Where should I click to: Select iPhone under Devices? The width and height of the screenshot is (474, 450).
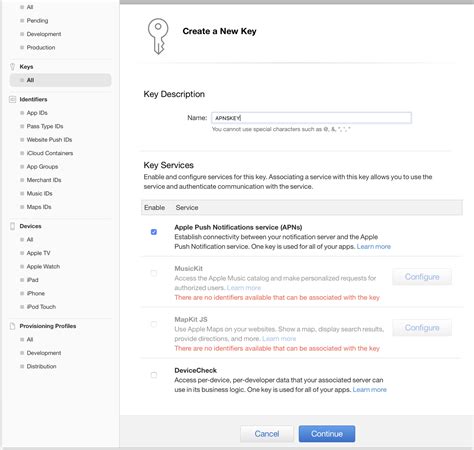click(x=36, y=294)
